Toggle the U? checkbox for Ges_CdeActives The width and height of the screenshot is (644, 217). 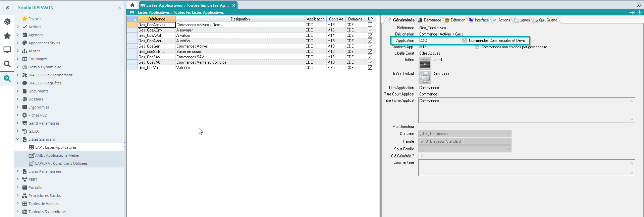370,25
